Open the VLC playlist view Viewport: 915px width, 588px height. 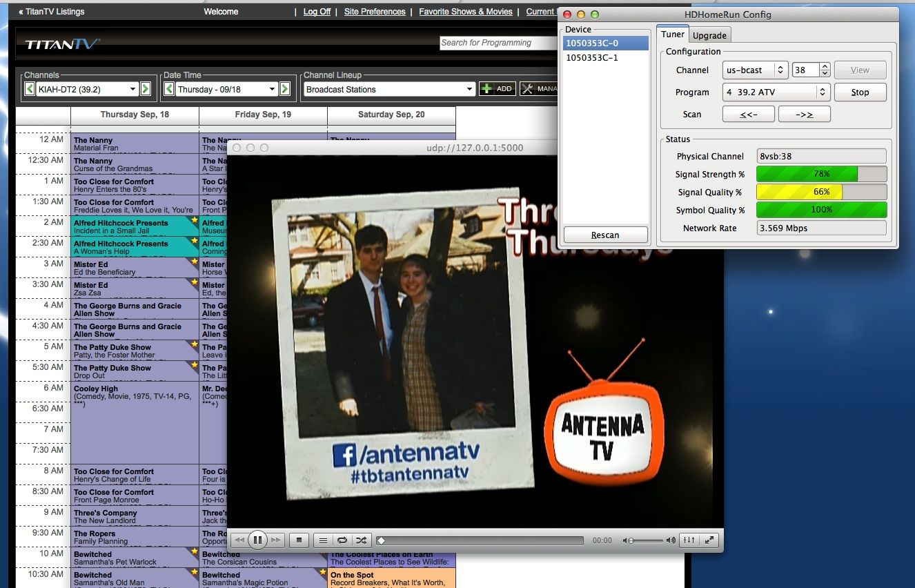click(322, 540)
